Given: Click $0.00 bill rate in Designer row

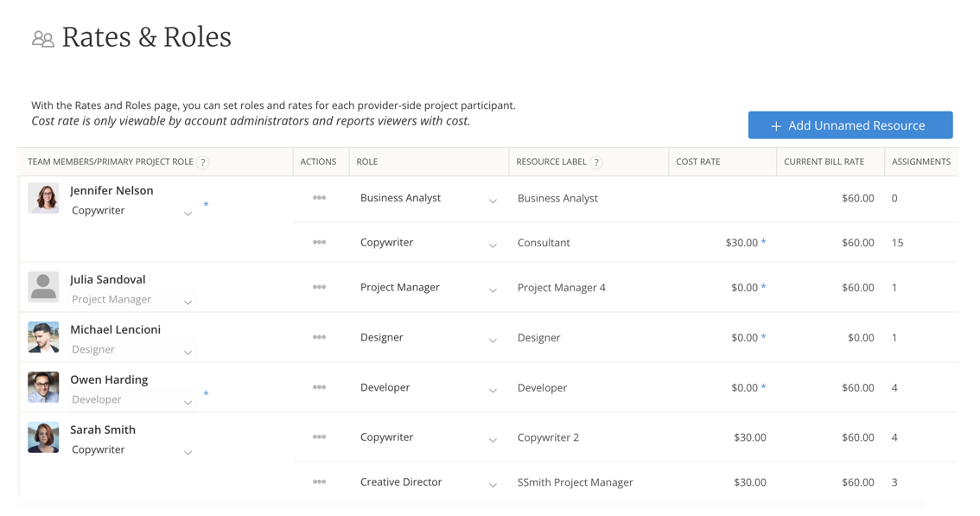Looking at the screenshot, I should 861,338.
